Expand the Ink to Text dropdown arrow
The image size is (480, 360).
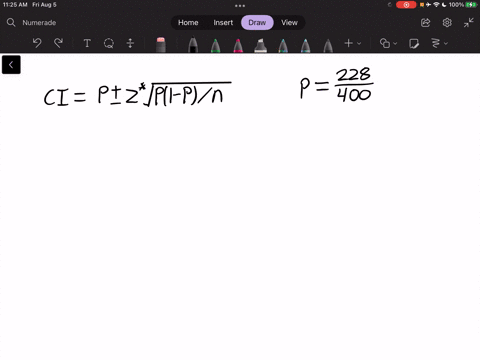pos(446,43)
